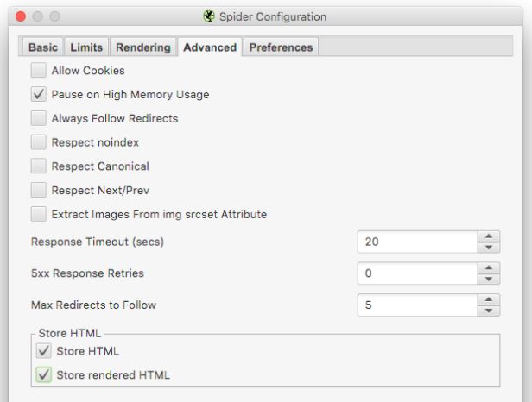
Task: Enable Always Follow Redirects
Action: click(38, 118)
